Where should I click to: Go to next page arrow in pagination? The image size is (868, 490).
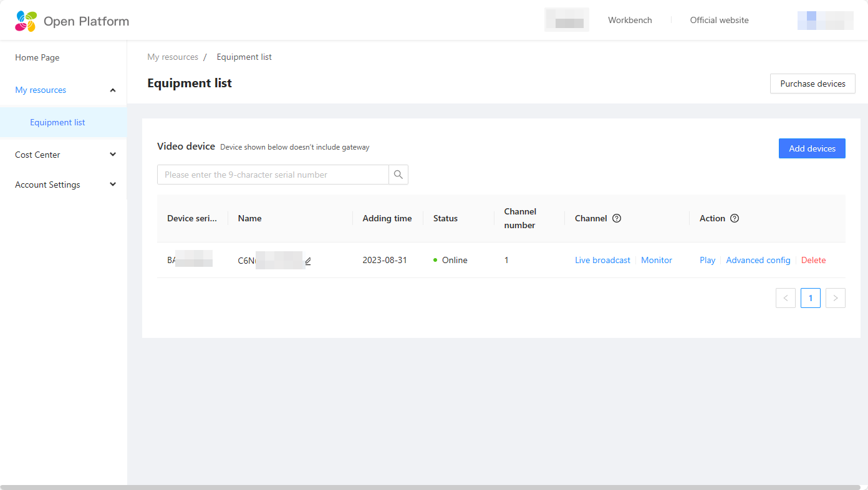click(836, 298)
